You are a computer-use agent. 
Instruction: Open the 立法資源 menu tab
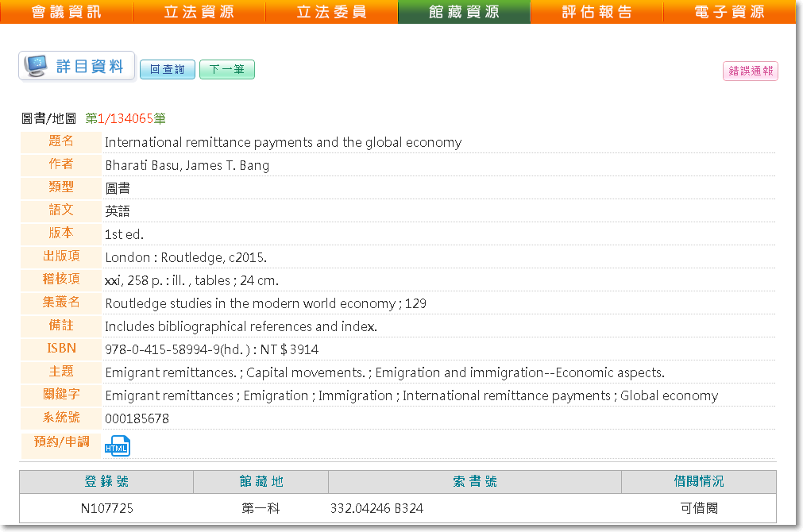199,12
